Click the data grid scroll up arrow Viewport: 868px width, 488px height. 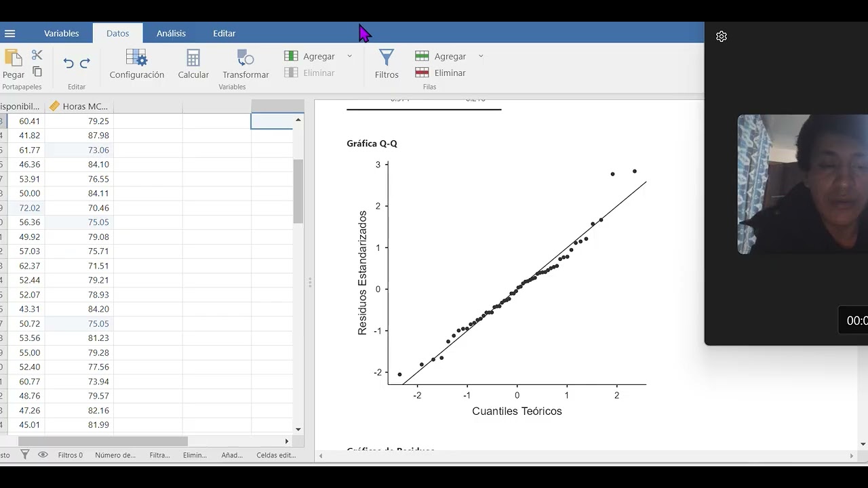tap(298, 120)
